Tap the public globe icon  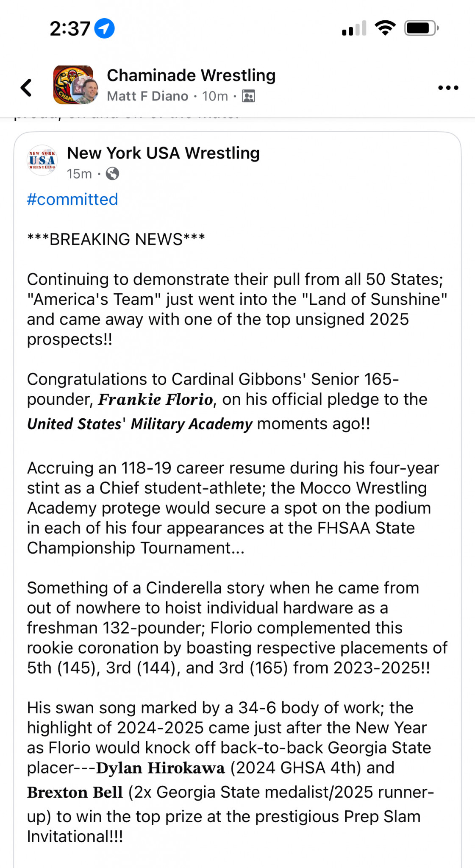[x=112, y=174]
